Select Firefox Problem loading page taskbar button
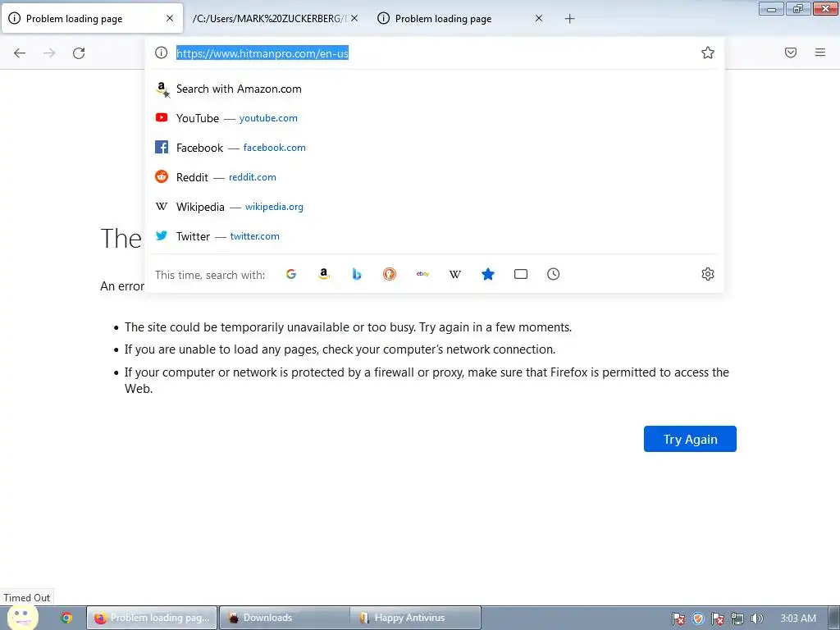The width and height of the screenshot is (840, 630). (152, 618)
